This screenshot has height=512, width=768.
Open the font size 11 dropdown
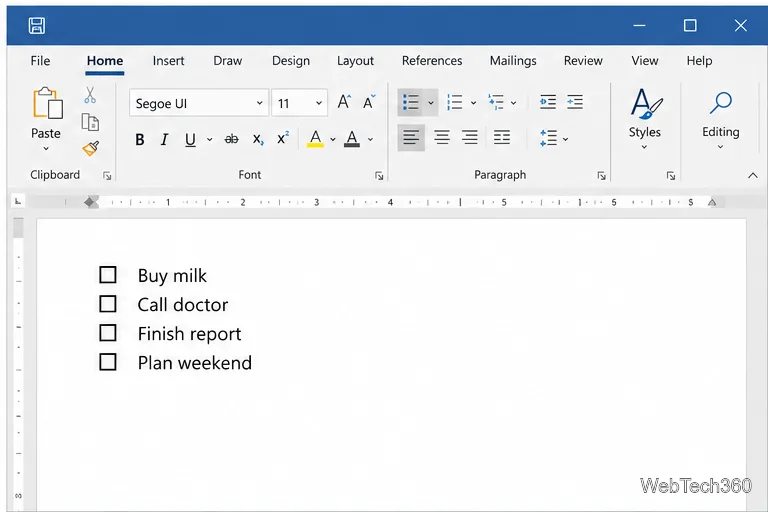pyautogui.click(x=319, y=103)
